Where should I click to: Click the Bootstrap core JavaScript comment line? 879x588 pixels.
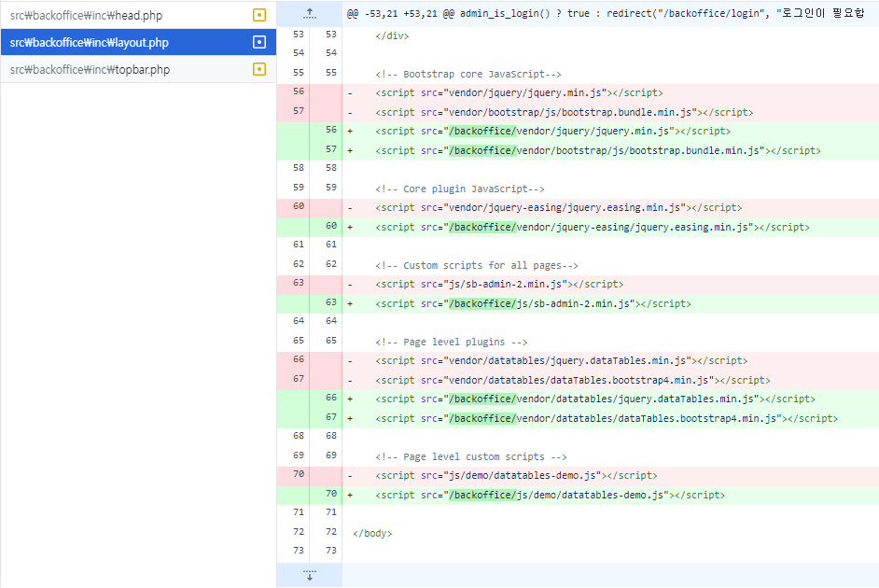click(468, 74)
